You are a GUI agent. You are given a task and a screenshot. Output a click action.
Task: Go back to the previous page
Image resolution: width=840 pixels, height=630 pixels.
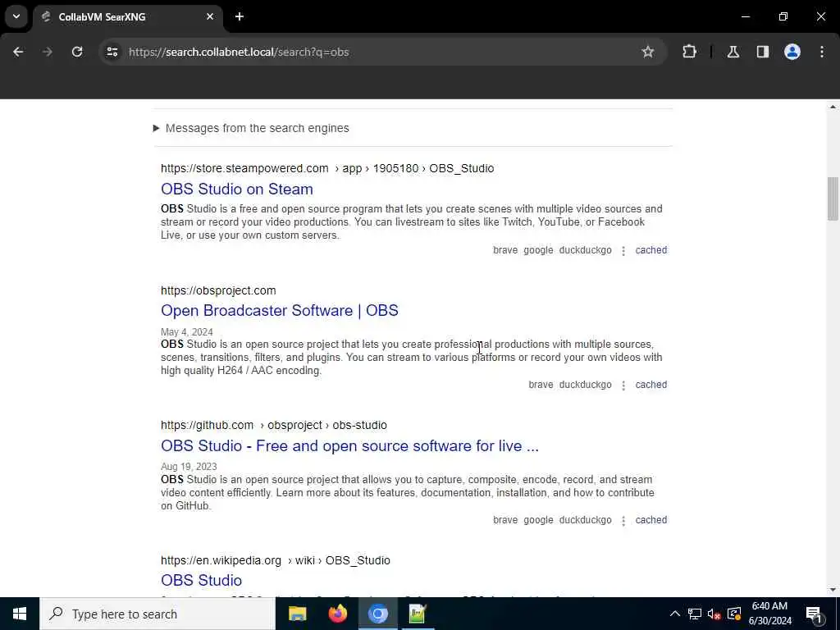click(x=18, y=52)
